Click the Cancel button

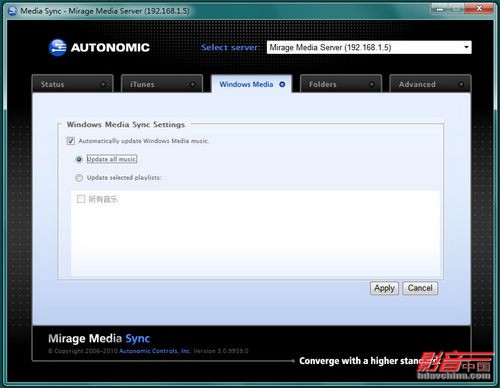tap(420, 288)
